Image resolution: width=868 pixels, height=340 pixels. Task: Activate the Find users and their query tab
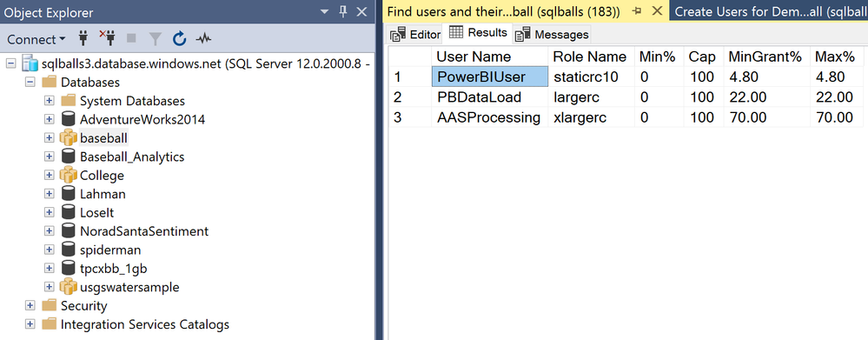coord(503,11)
